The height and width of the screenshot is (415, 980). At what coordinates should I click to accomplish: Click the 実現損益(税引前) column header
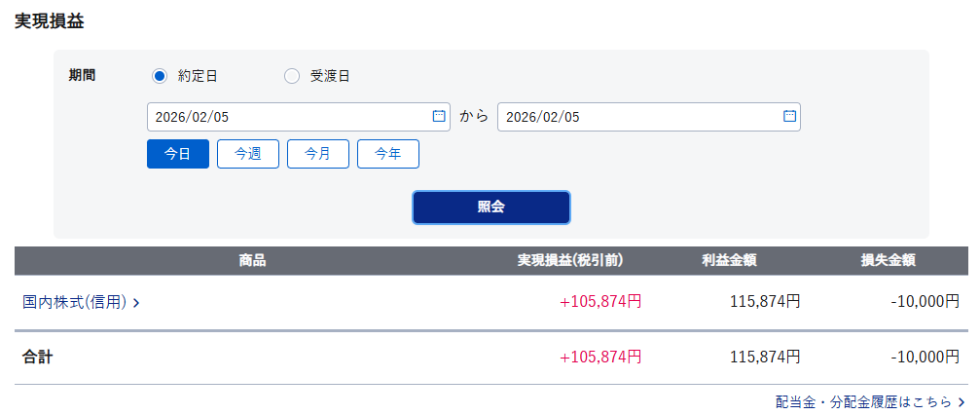(x=569, y=260)
